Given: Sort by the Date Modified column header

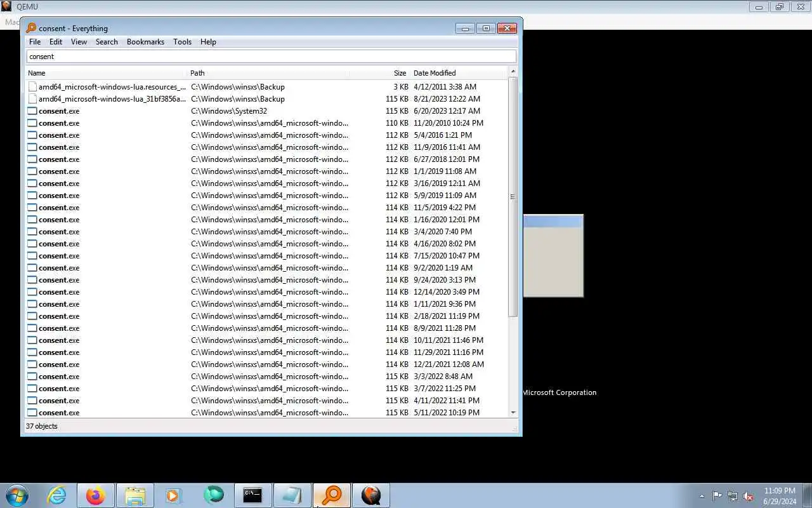Looking at the screenshot, I should (x=459, y=73).
